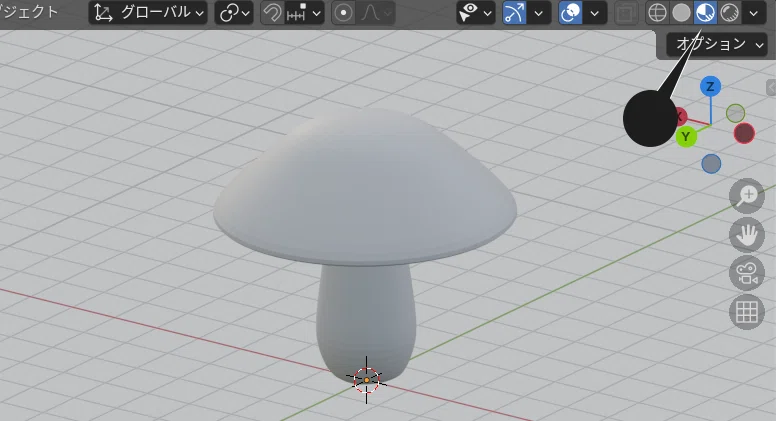This screenshot has width=776, height=421.
Task: Click the blue Z axis on the gizmo
Action: point(710,87)
